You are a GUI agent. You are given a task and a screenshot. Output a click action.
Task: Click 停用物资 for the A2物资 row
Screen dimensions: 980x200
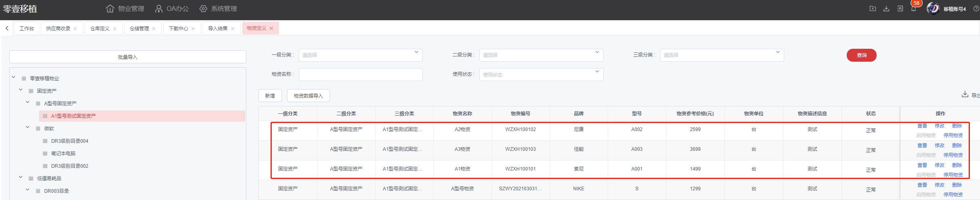click(953, 135)
